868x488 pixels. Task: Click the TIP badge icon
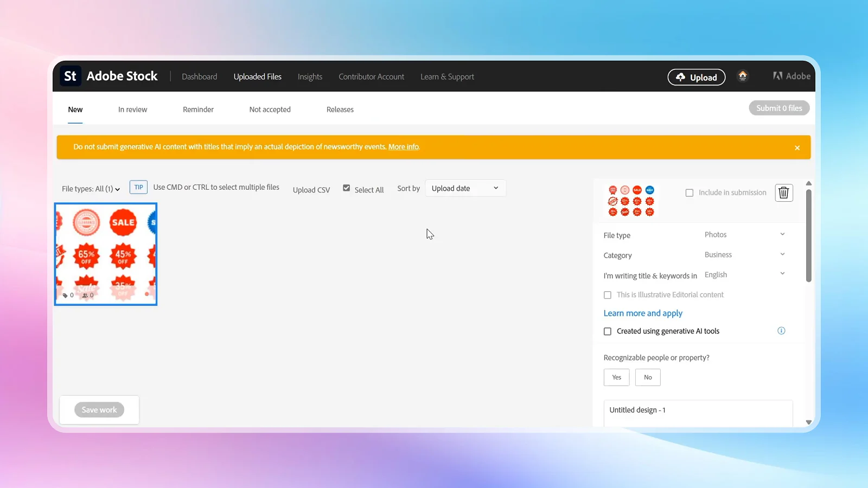point(138,187)
